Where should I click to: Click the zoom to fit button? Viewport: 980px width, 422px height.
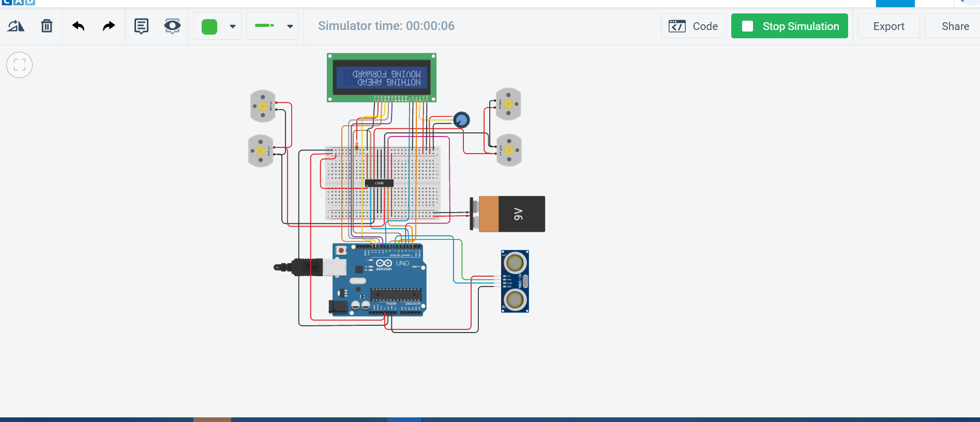pyautogui.click(x=20, y=65)
